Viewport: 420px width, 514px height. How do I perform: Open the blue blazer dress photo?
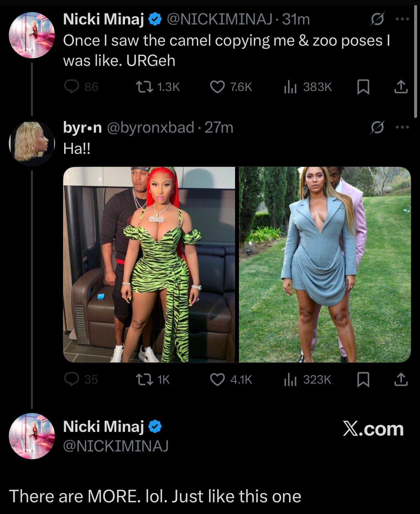[x=325, y=264]
